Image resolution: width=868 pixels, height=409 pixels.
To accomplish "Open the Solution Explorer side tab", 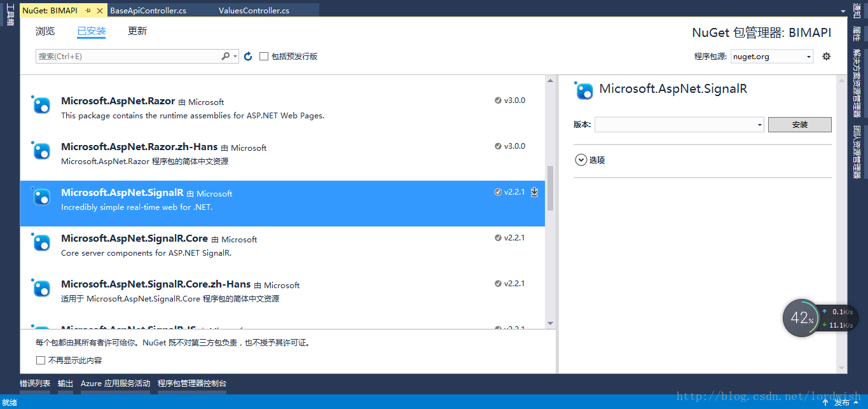I will coord(857,83).
